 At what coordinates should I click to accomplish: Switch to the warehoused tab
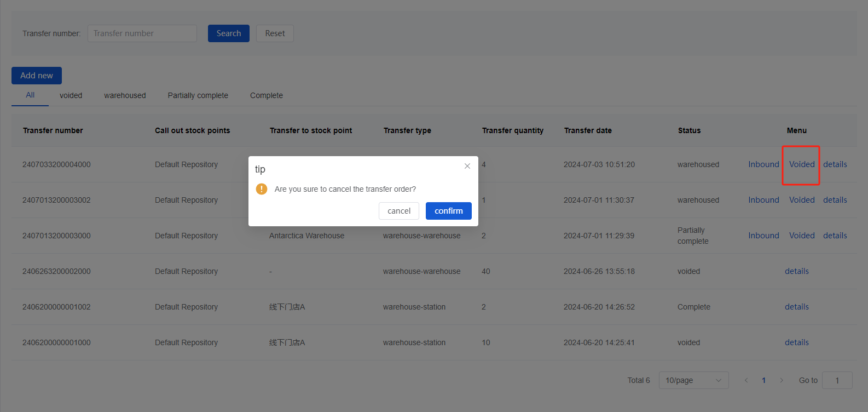[125, 95]
